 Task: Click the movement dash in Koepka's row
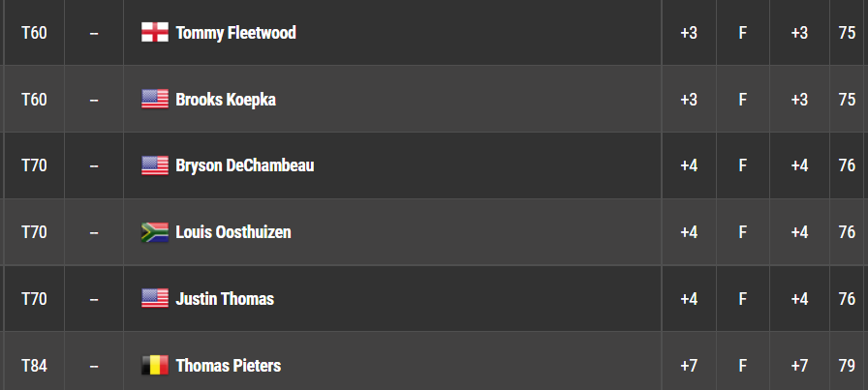coord(94,100)
